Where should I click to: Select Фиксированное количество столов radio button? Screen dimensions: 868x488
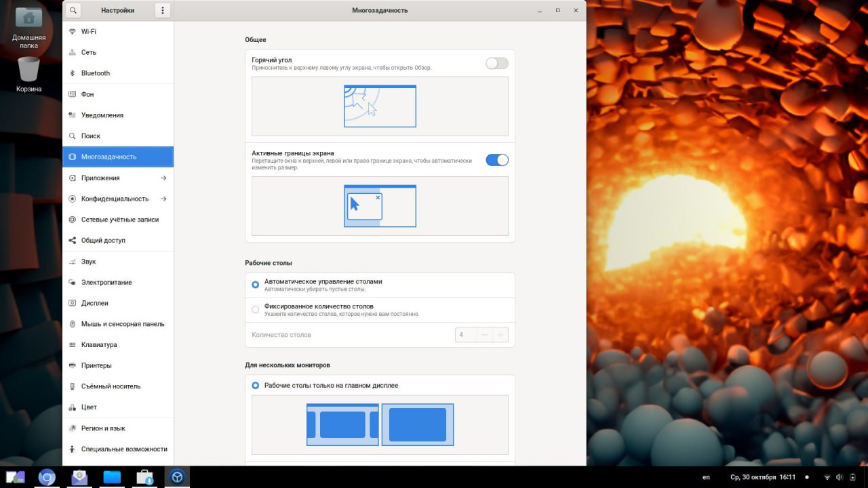pyautogui.click(x=256, y=310)
